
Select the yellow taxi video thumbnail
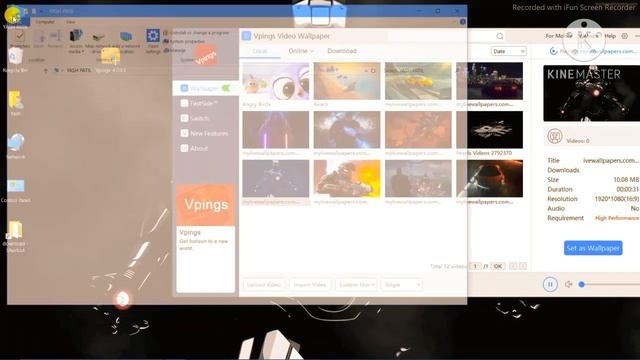(x=418, y=81)
